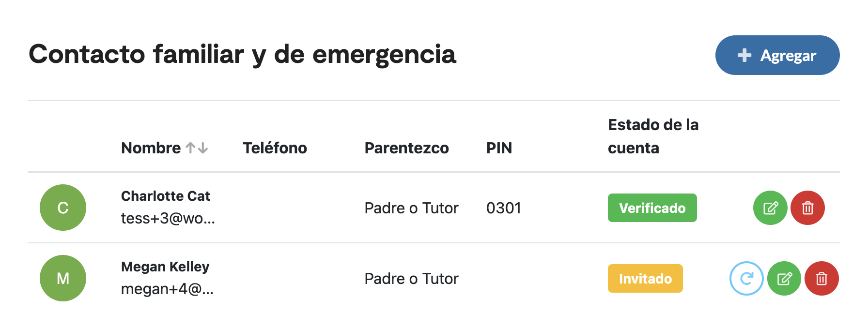
Task: Click the Verificado status badge
Action: click(x=652, y=208)
